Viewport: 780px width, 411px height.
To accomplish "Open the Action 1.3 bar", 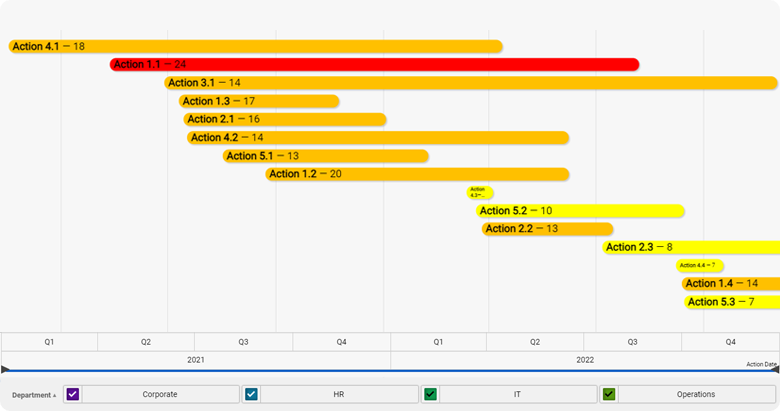I will point(259,101).
